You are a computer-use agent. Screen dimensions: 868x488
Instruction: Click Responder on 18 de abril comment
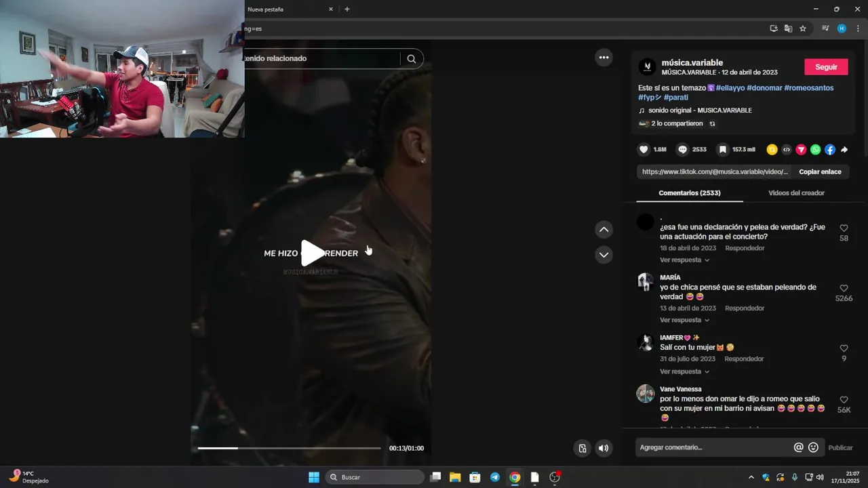(x=745, y=248)
